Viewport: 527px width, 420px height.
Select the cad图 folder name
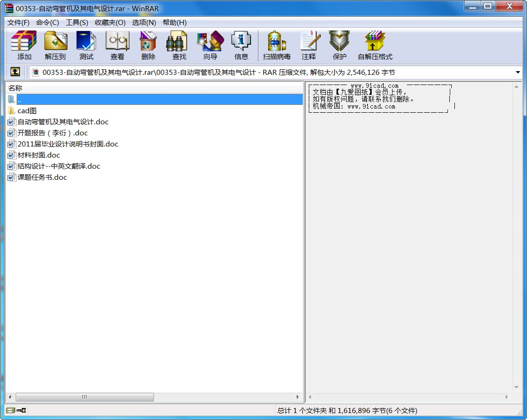click(x=27, y=110)
